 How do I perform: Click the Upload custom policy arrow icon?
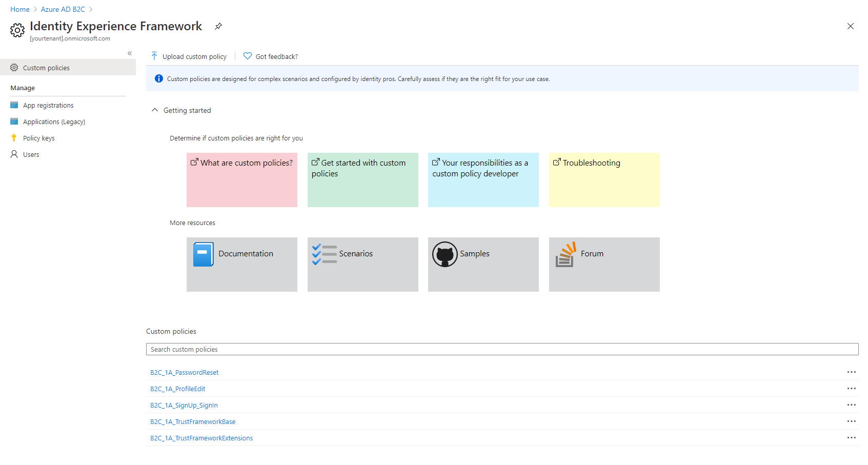click(154, 56)
